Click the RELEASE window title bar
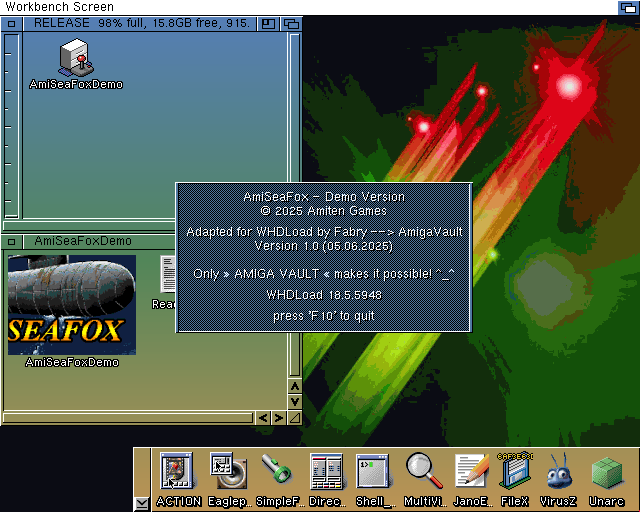The width and height of the screenshot is (640, 512). click(x=140, y=24)
